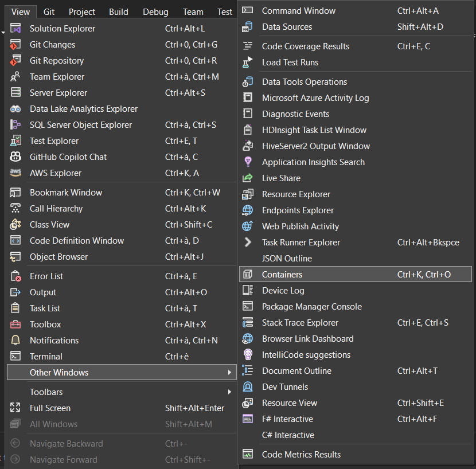
Task: Choose Data Tools Operations
Action: (355, 82)
